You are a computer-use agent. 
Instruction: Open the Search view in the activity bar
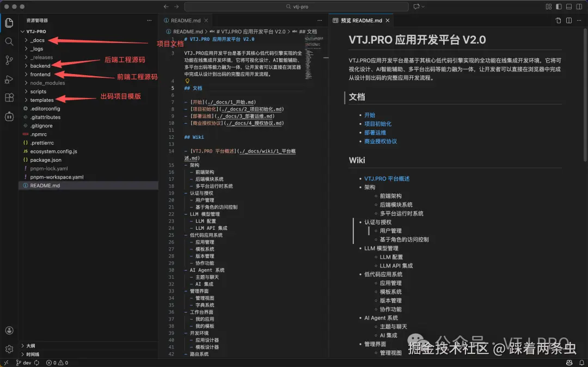click(8, 41)
